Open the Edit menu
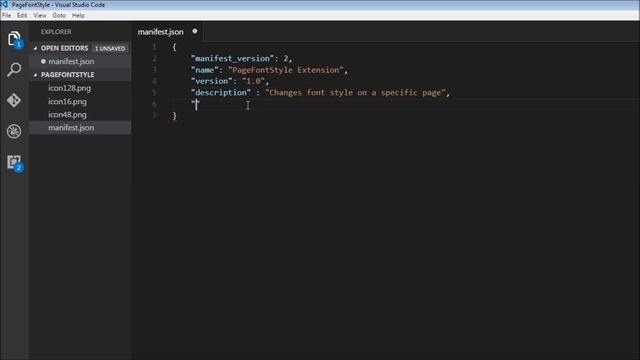The width and height of the screenshot is (640, 360). click(x=22, y=16)
